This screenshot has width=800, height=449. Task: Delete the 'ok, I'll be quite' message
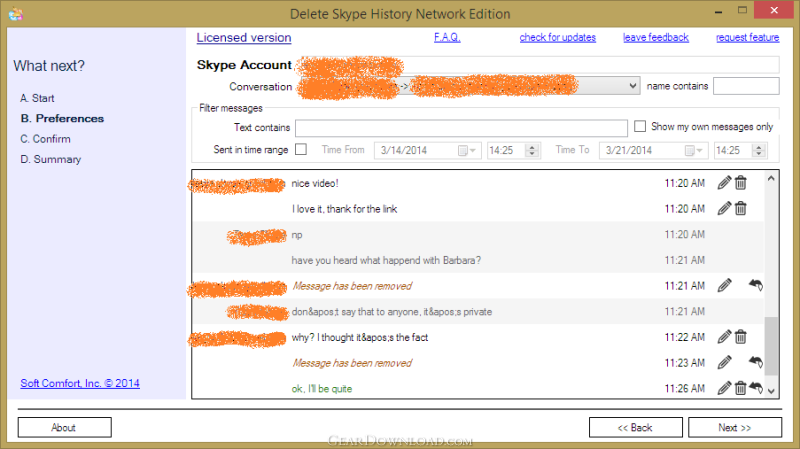point(741,388)
